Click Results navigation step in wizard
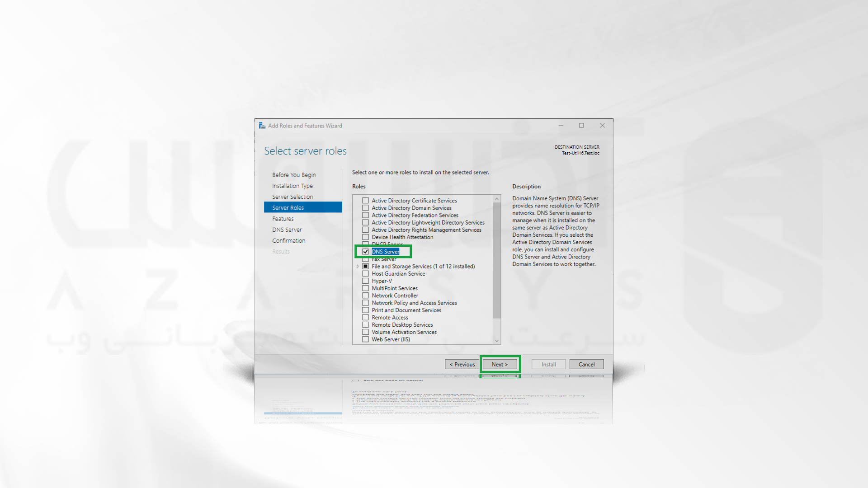This screenshot has width=868, height=488. click(281, 251)
